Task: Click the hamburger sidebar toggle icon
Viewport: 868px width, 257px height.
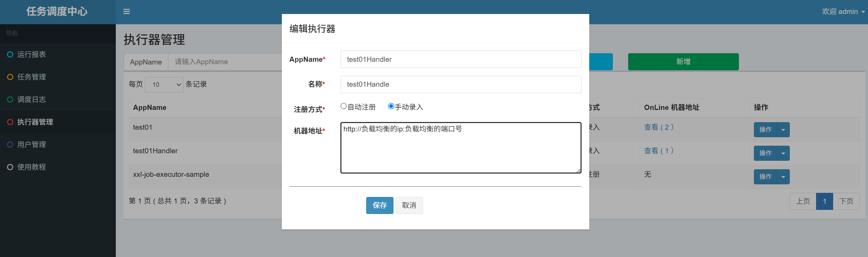Action: [x=126, y=12]
